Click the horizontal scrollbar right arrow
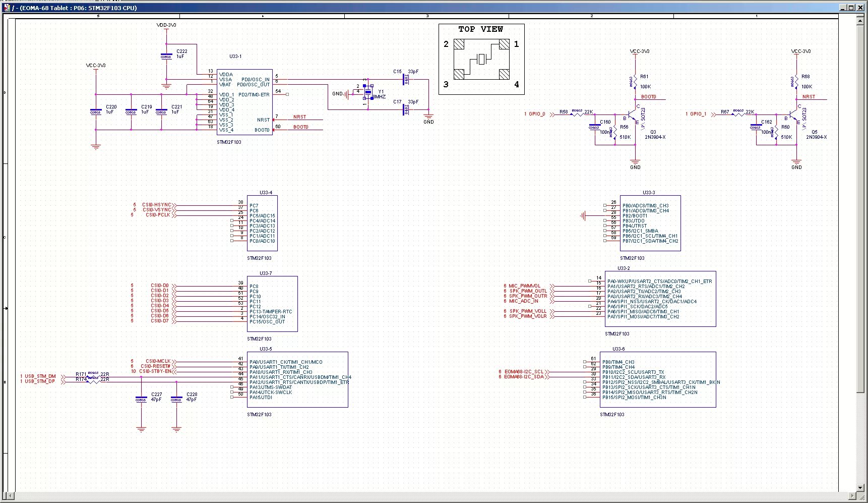Screen dimensions: 868x503 (852, 496)
